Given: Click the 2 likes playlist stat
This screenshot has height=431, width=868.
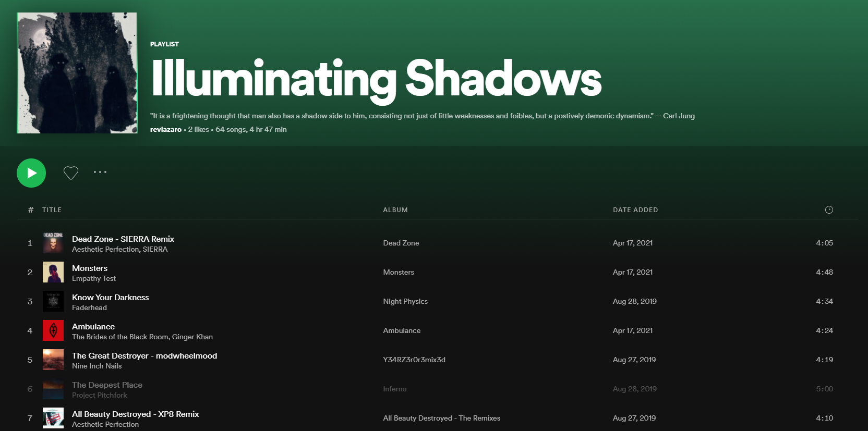Looking at the screenshot, I should tap(198, 129).
